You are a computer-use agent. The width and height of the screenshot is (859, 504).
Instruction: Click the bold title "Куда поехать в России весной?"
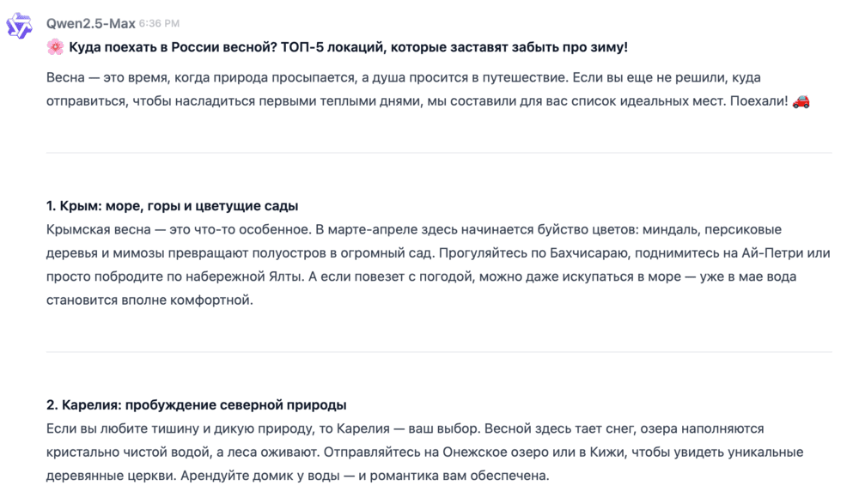click(173, 47)
